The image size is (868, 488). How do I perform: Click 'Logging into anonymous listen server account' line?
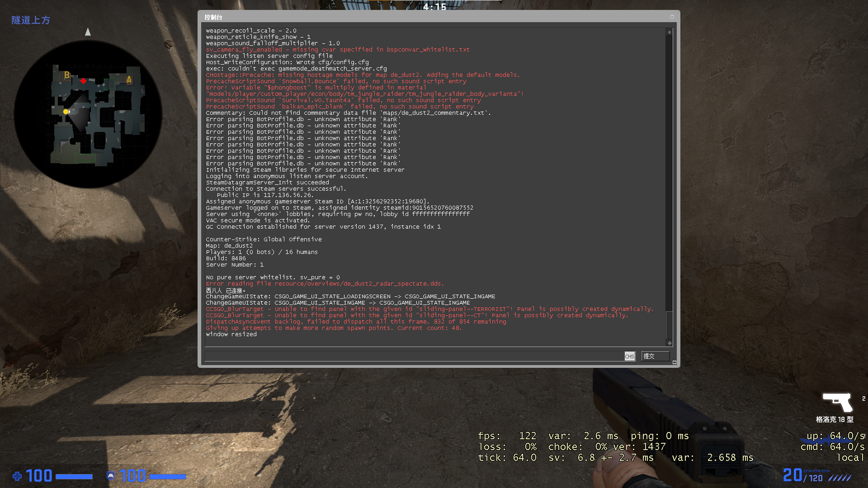[x=287, y=176]
